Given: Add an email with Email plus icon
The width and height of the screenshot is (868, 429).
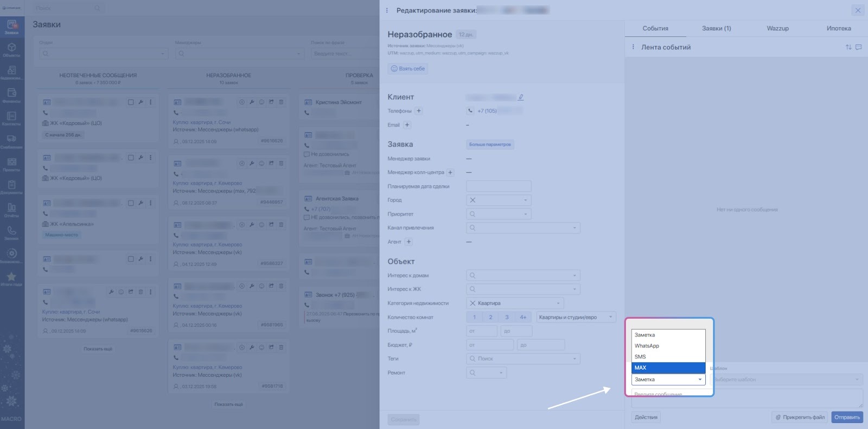Looking at the screenshot, I should (407, 125).
